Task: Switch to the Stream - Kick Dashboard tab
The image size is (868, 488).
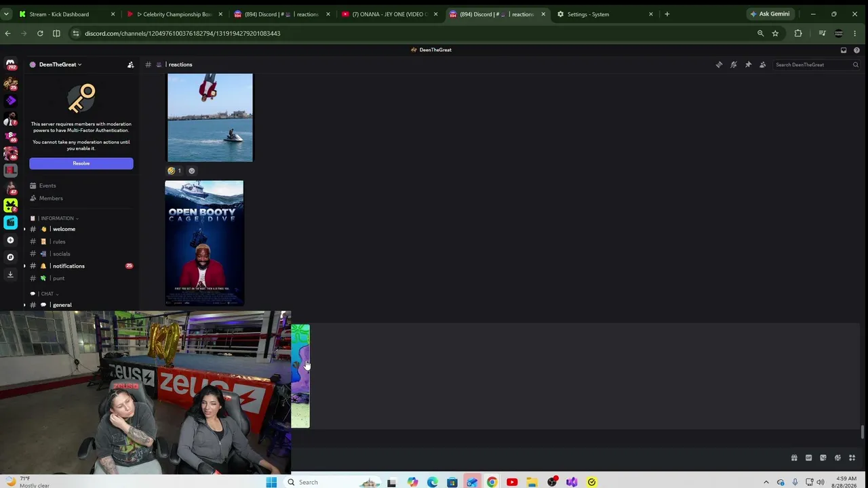Action: click(66, 14)
